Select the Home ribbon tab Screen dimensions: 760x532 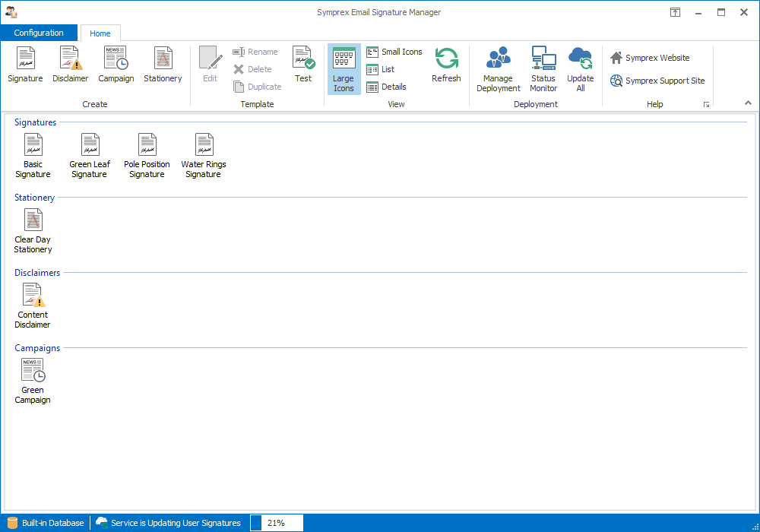[x=100, y=33]
